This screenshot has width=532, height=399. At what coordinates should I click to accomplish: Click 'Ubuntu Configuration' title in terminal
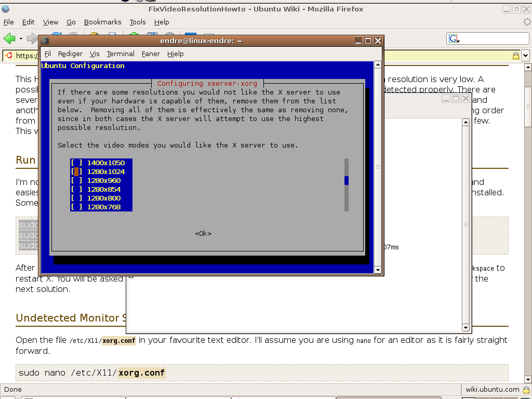pyautogui.click(x=83, y=66)
